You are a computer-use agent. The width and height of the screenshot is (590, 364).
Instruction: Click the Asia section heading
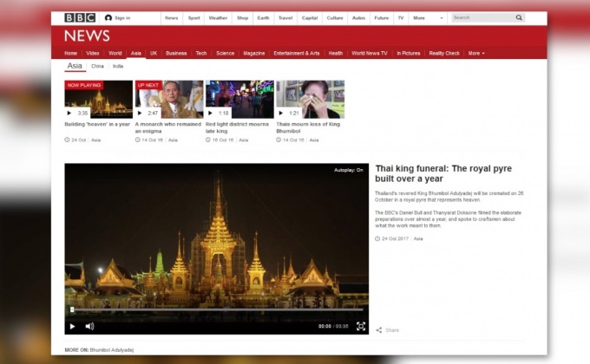click(75, 66)
